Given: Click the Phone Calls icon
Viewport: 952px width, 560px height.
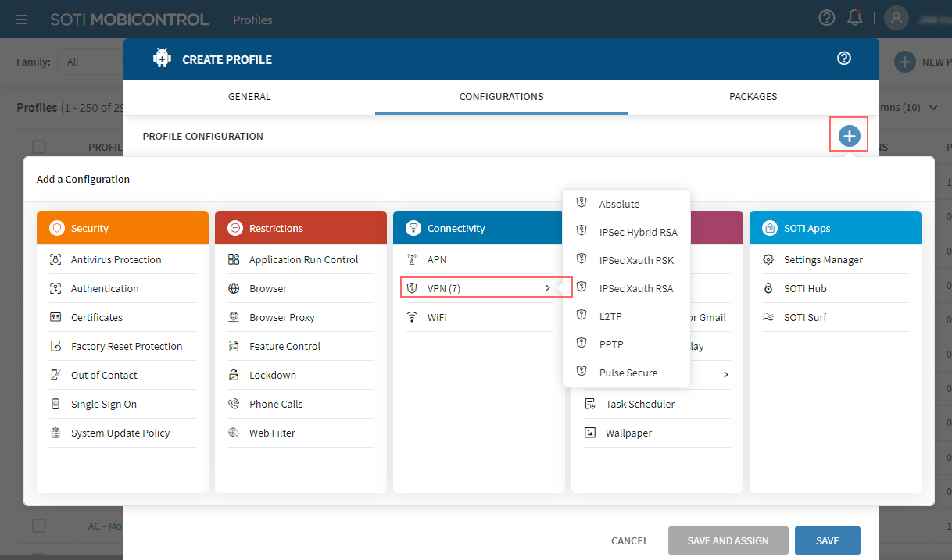Looking at the screenshot, I should (234, 404).
